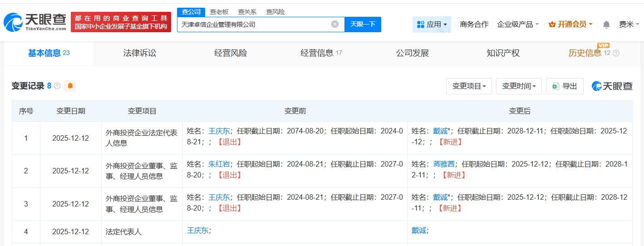The image size is (644, 246).
Task: Expand the 变更时间 filter dropdown
Action: click(x=519, y=86)
